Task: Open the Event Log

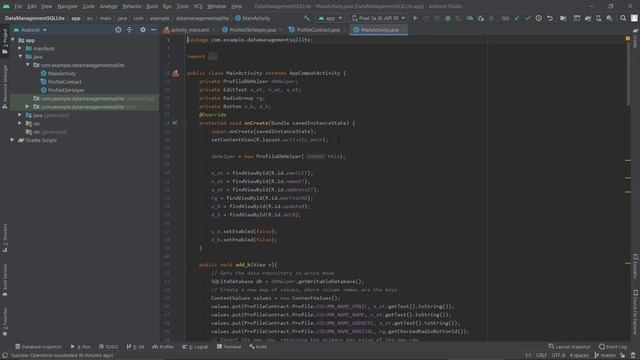Action: (613, 347)
